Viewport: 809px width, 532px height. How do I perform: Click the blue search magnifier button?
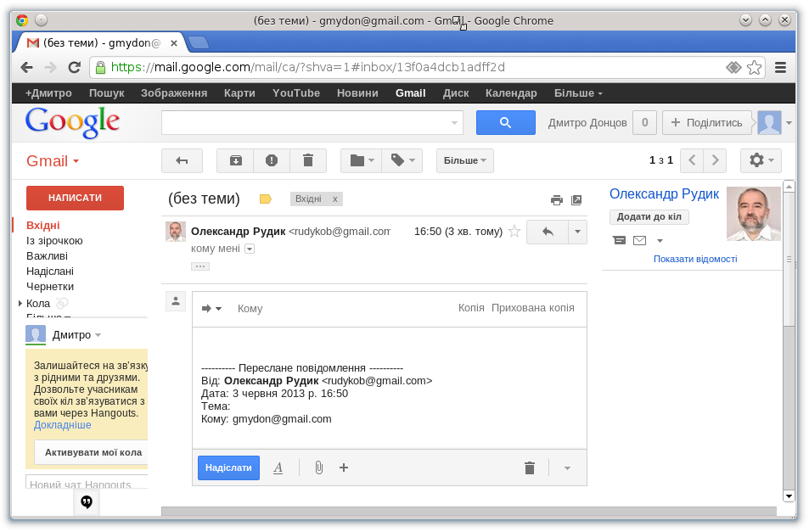coord(506,123)
